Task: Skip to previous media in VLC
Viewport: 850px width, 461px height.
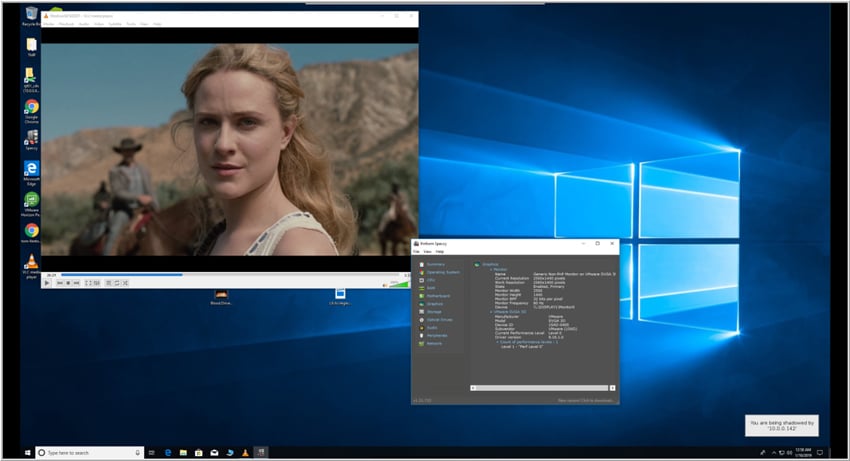Action: tap(60, 283)
